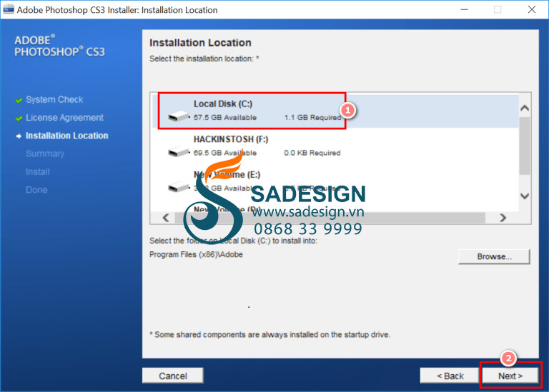Click the horizontal scrollbar thumb

[x=330, y=218]
